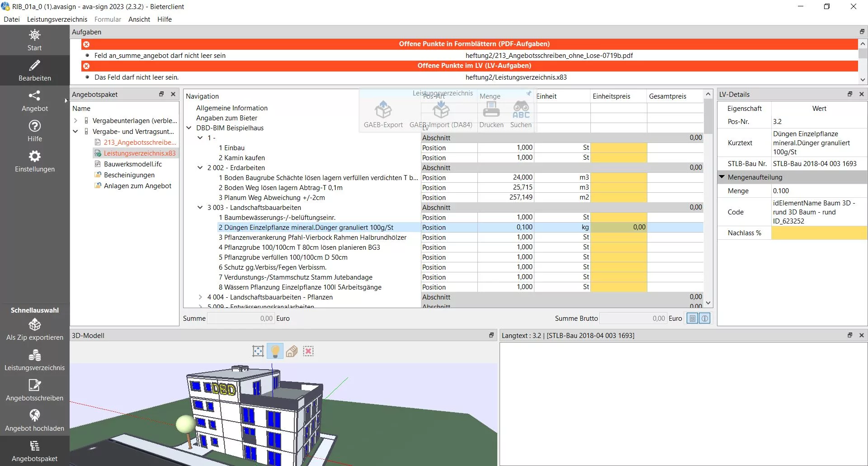Select 213_Angebotsschreibe... file
The image size is (868, 466).
(x=140, y=143)
